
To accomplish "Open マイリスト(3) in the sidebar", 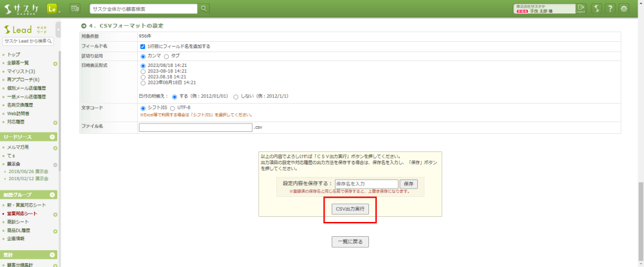I will coord(21,71).
